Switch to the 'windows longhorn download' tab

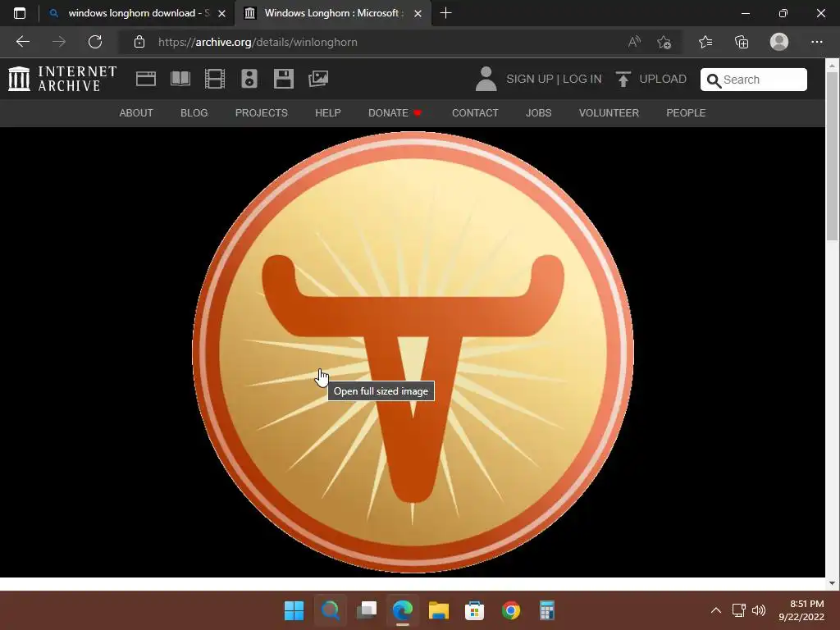(138, 13)
